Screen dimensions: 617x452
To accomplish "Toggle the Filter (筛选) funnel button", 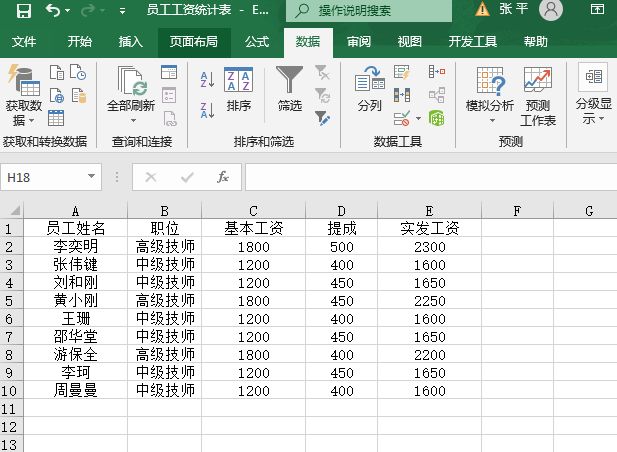I will point(290,90).
